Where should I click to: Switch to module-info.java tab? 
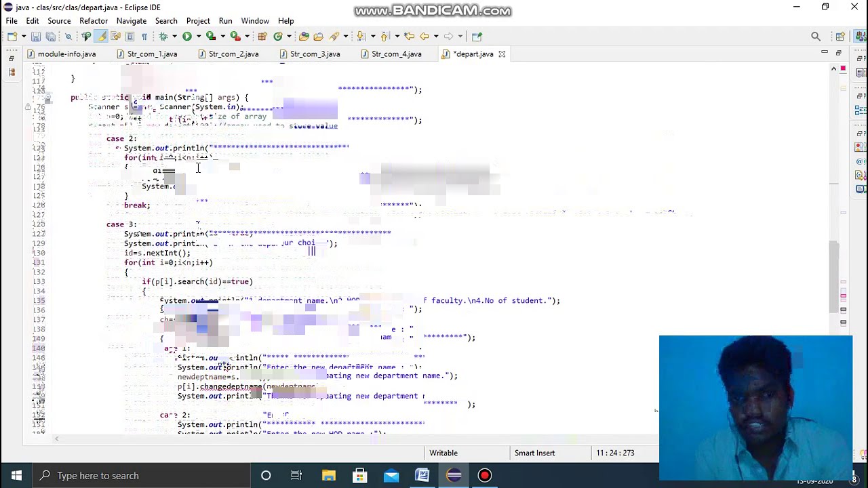click(x=61, y=54)
